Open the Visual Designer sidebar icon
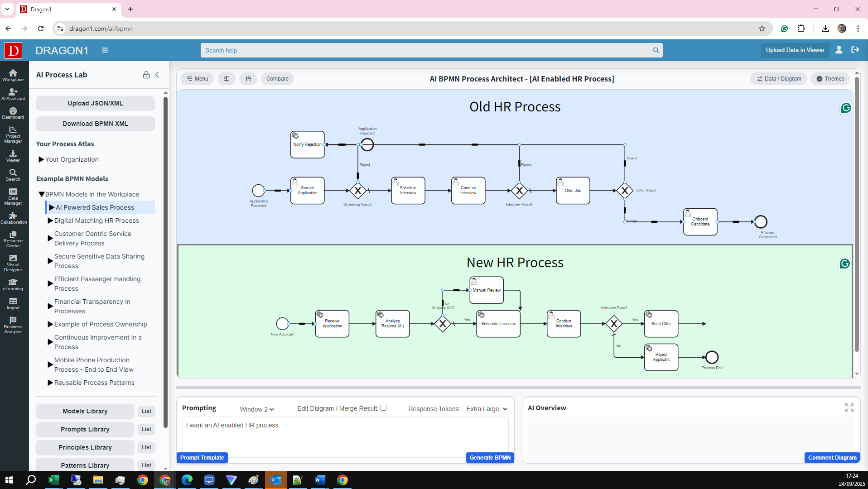868x489 pixels. (13, 263)
